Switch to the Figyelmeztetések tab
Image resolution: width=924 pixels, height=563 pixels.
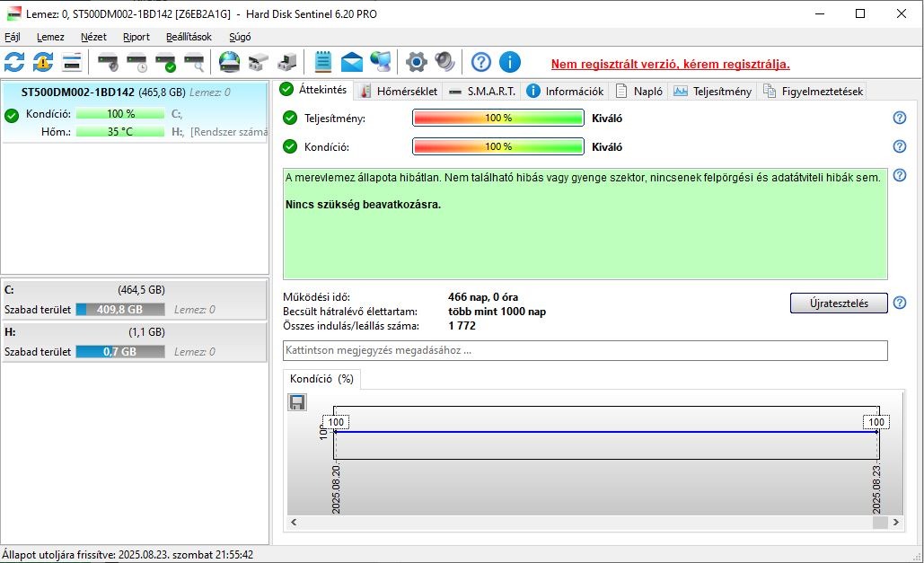tap(813, 92)
